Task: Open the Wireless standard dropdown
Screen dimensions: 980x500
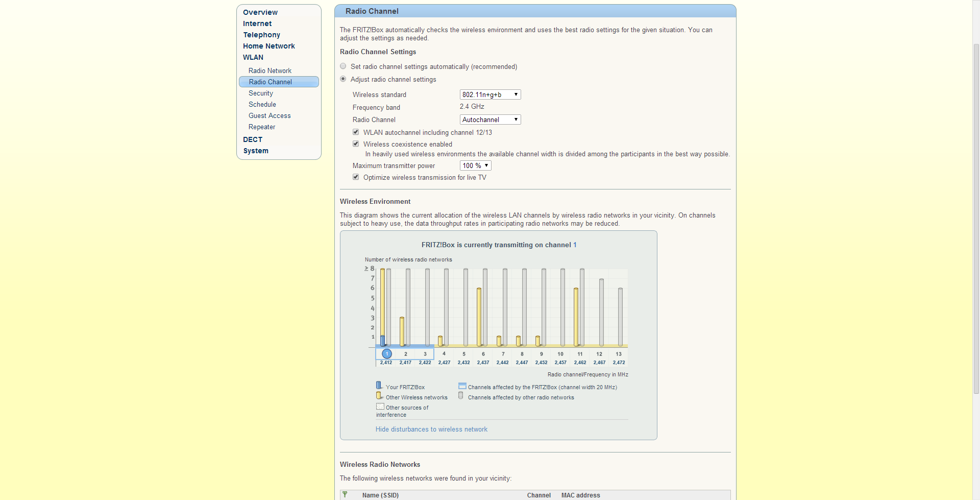Action: tap(490, 94)
